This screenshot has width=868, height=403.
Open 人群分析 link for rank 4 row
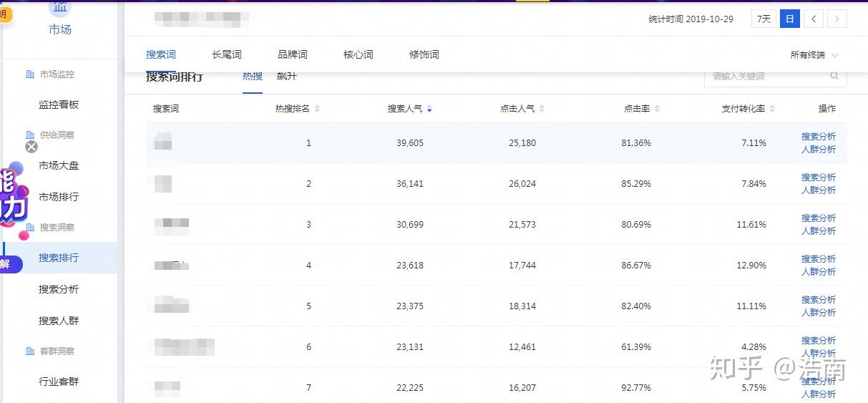(819, 272)
